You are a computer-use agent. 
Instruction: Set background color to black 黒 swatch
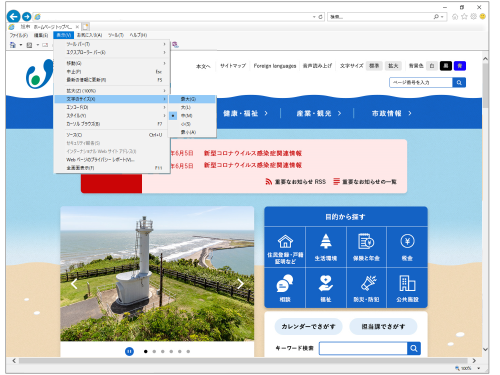pos(446,66)
